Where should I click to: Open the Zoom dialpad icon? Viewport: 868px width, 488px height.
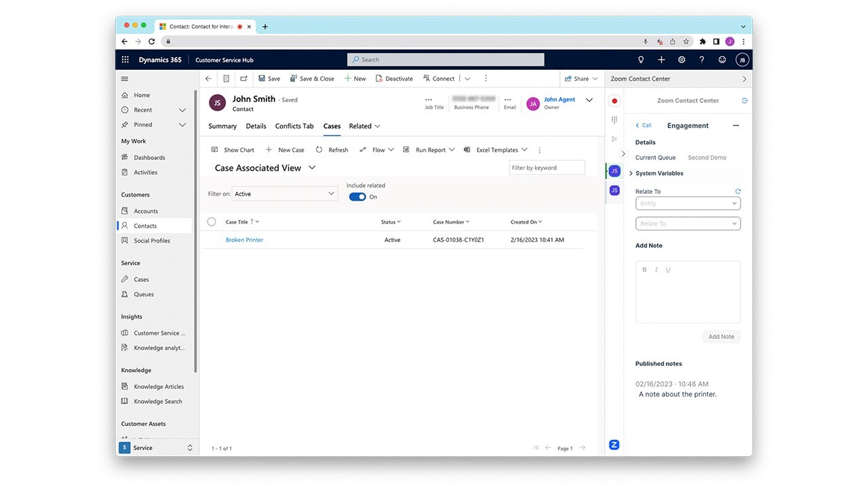point(614,120)
